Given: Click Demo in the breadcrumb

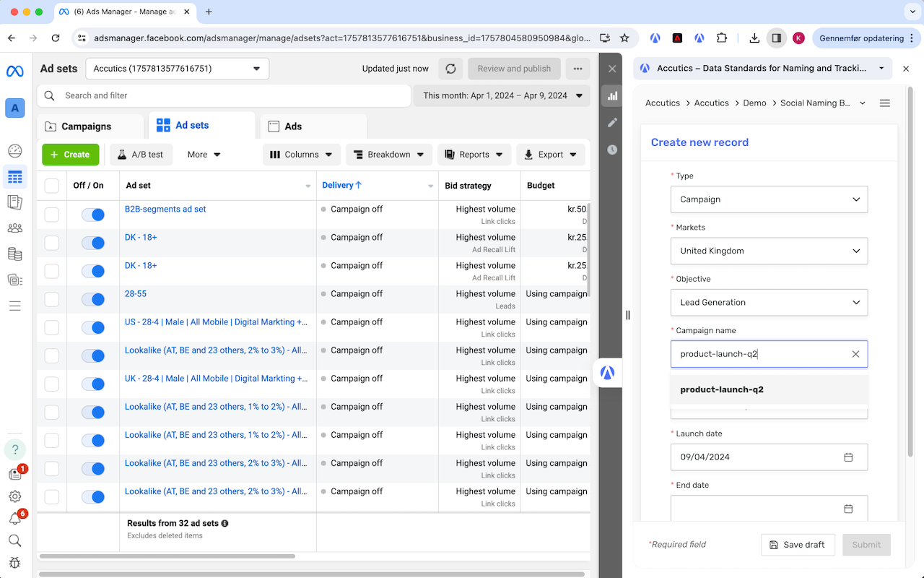Looking at the screenshot, I should click(x=754, y=103).
